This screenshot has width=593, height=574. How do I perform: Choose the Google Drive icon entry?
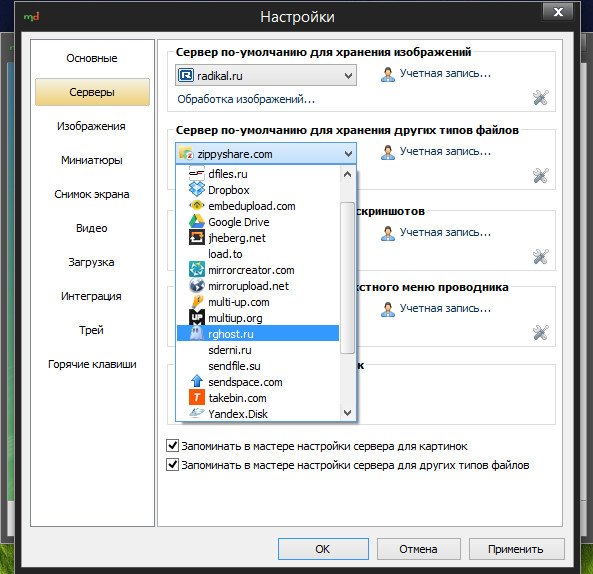pyautogui.click(x=196, y=222)
